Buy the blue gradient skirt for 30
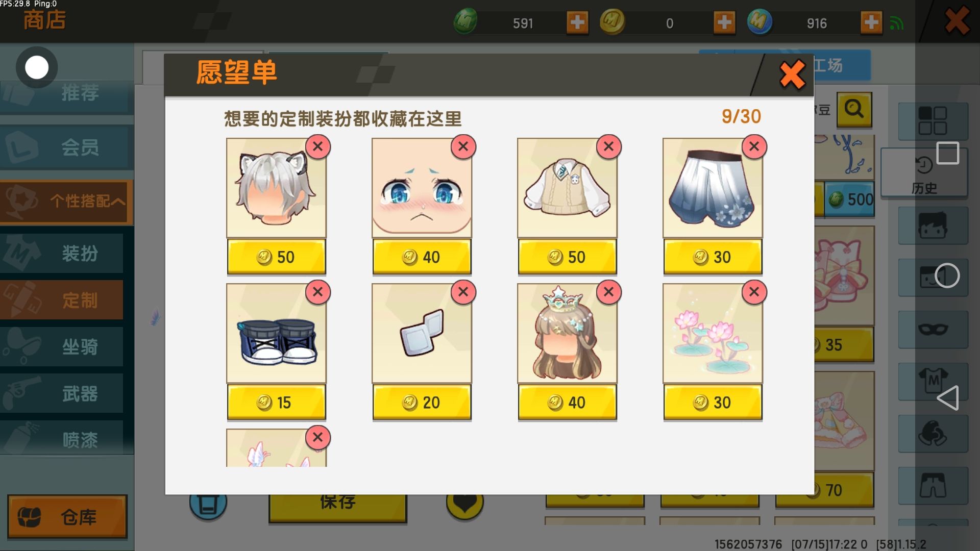This screenshot has height=551, width=980. [713, 257]
